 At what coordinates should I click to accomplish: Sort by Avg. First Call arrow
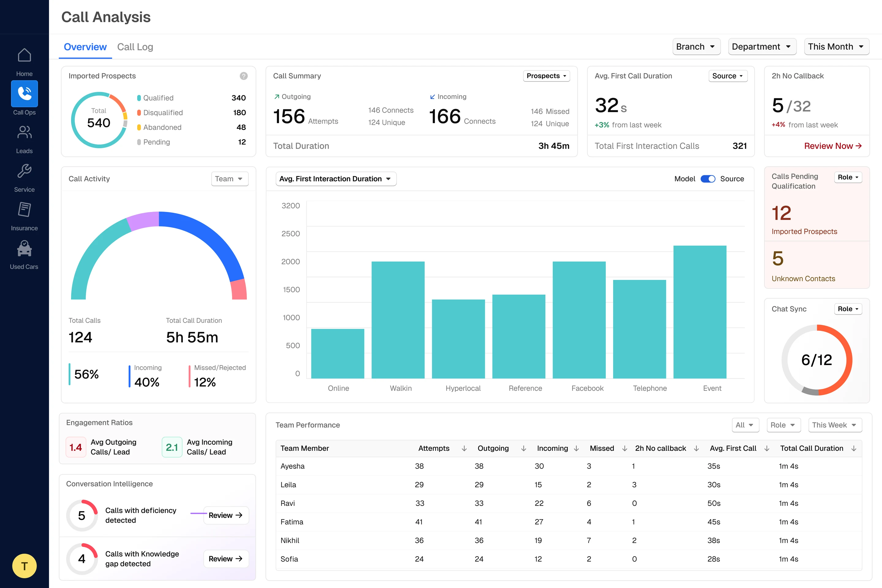pyautogui.click(x=767, y=448)
